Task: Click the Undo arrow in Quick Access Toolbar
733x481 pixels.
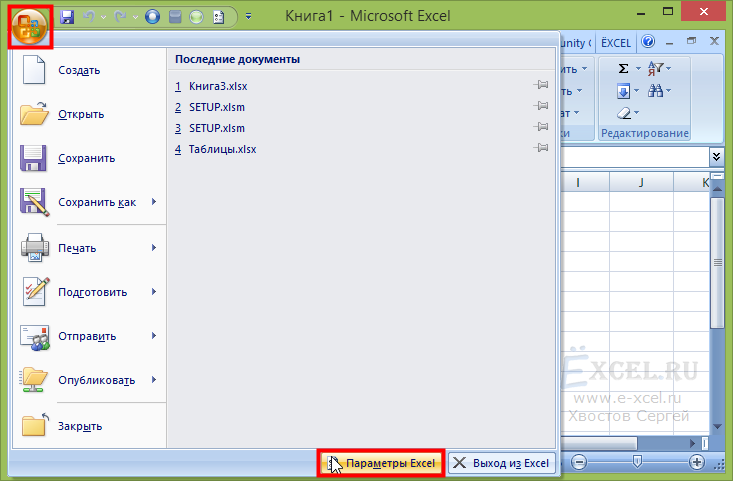Action: point(89,17)
